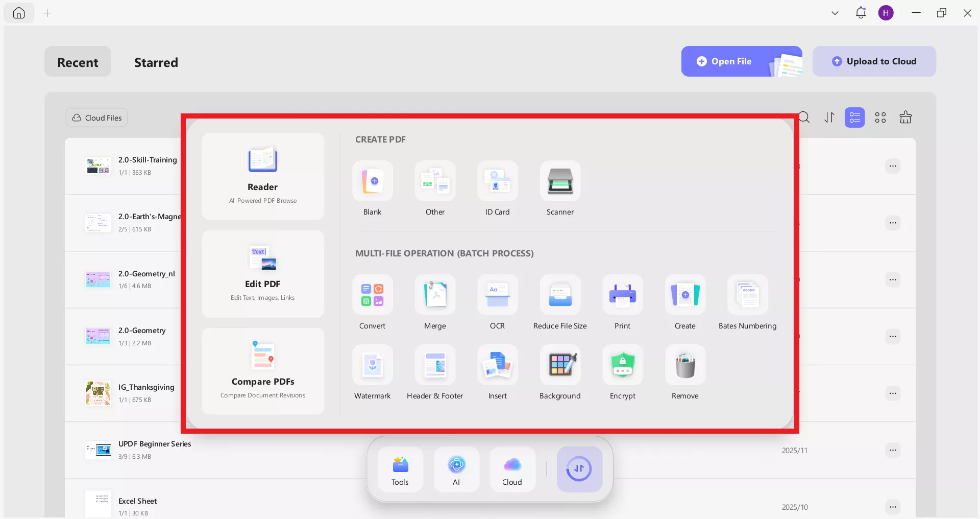Screen dimensions: 980x519
Task: Open the Watermark batch tool
Action: [x=372, y=365]
